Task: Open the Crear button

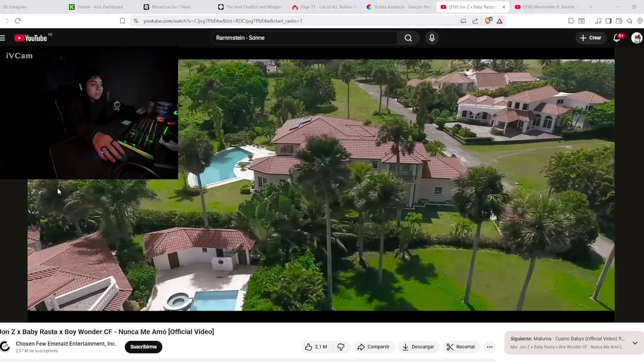Action: 590,38
